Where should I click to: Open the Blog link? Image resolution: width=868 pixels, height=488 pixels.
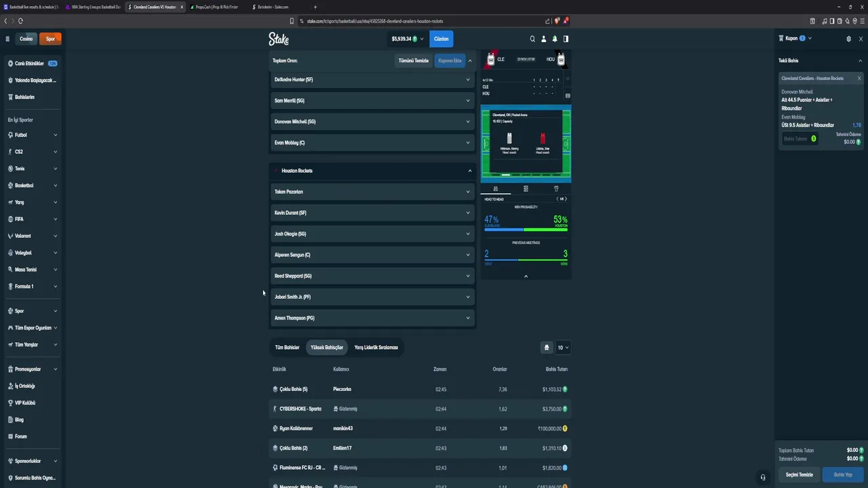point(33,420)
